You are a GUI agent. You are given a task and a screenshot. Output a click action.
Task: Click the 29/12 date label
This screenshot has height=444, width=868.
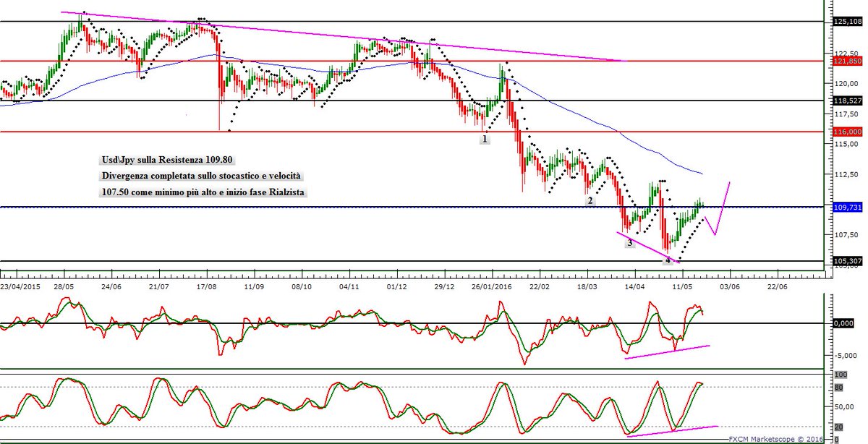[x=445, y=286]
